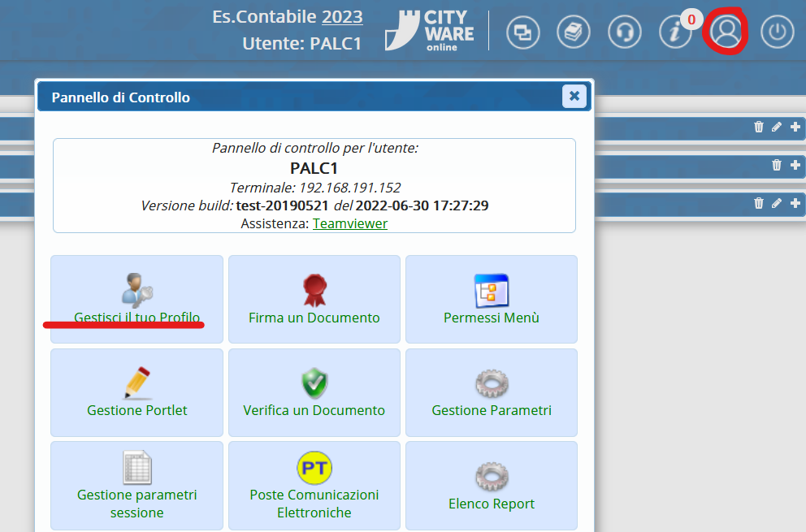Close the Pannello di Controllo dialog
Viewport: 806px width, 532px height.
574,96
